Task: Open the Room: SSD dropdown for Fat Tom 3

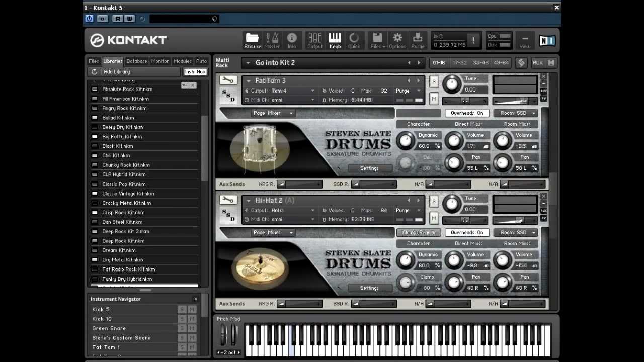Action: 516,113
